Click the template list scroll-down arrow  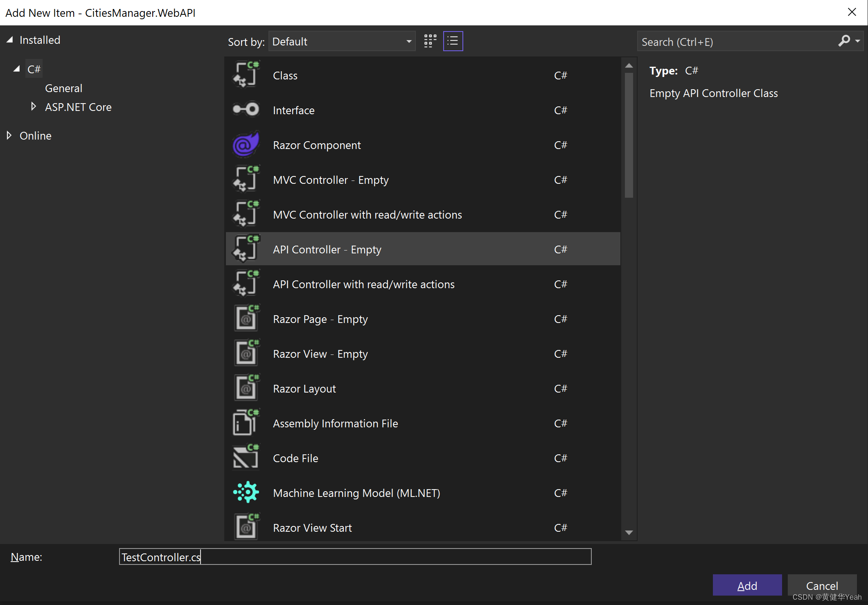(629, 532)
